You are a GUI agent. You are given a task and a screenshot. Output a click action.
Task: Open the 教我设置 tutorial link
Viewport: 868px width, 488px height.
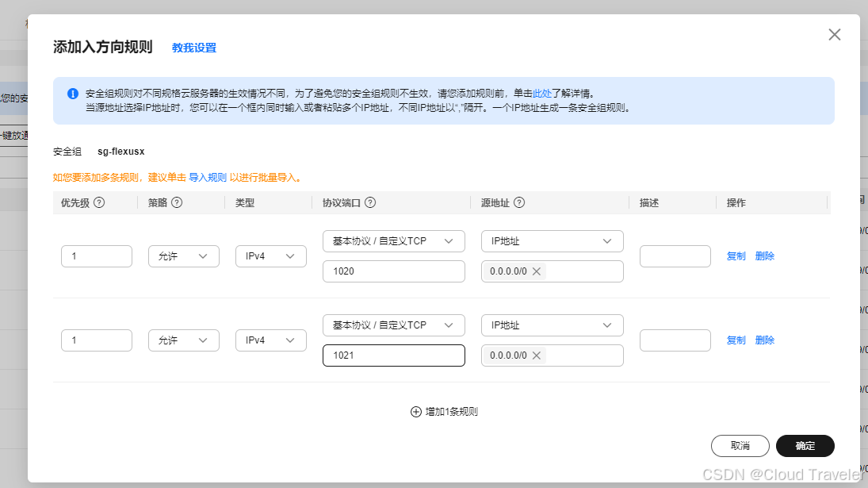click(x=193, y=48)
